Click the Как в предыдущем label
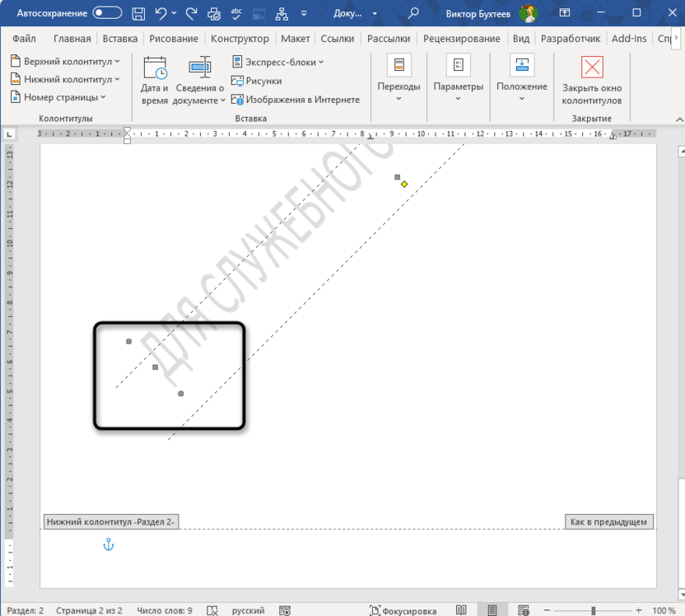 point(608,521)
